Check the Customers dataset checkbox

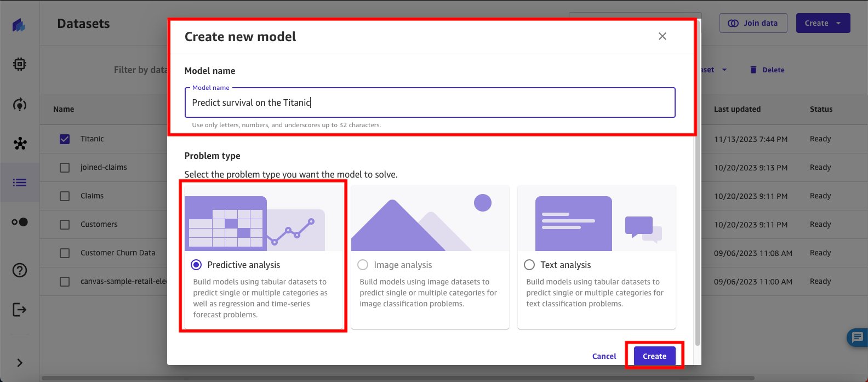click(x=65, y=224)
